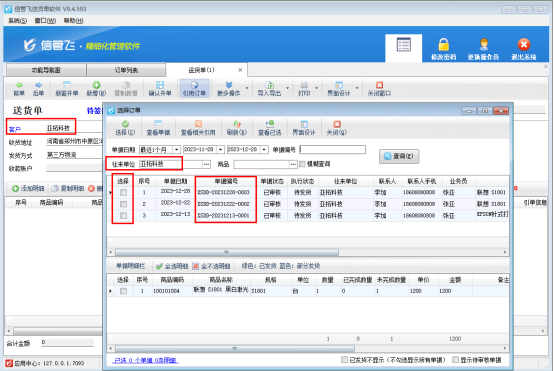Open the 窗口(W) menu
Screen dimensions: 554x371
click(x=45, y=20)
